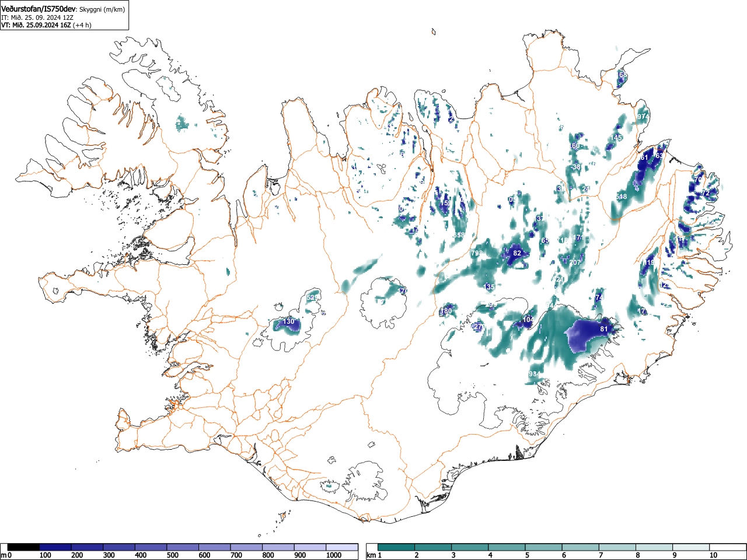Click the '700' tick on meter legend
This screenshot has width=747, height=560.
[236, 555]
